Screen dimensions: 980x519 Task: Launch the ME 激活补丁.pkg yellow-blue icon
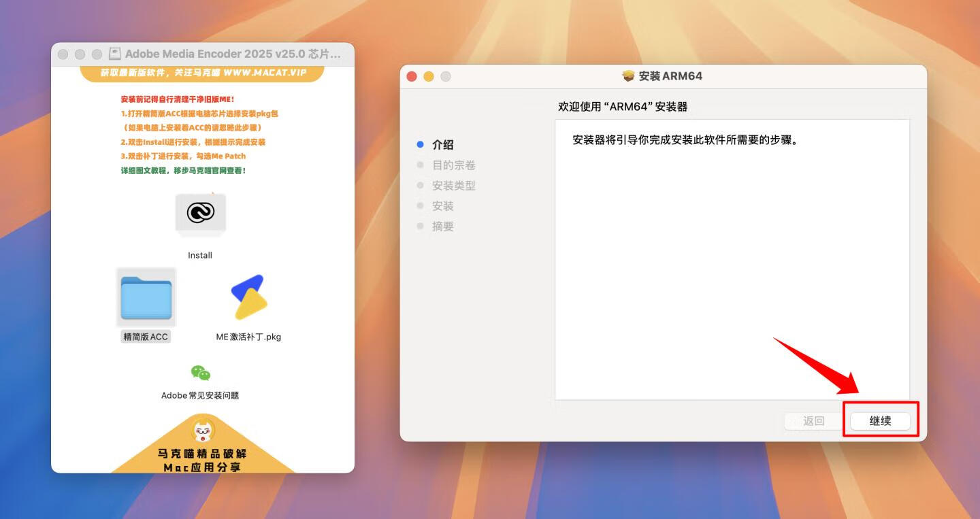[x=248, y=297]
